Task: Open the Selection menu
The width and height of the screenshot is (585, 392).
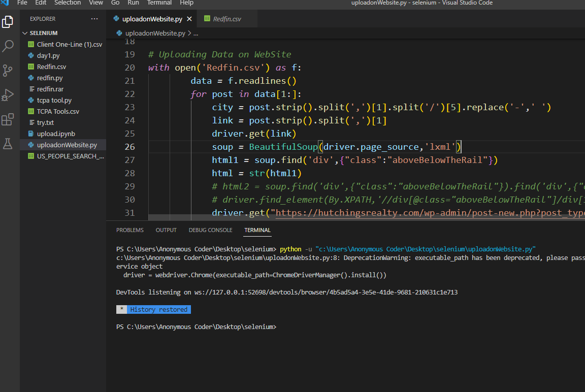Action: click(x=67, y=3)
